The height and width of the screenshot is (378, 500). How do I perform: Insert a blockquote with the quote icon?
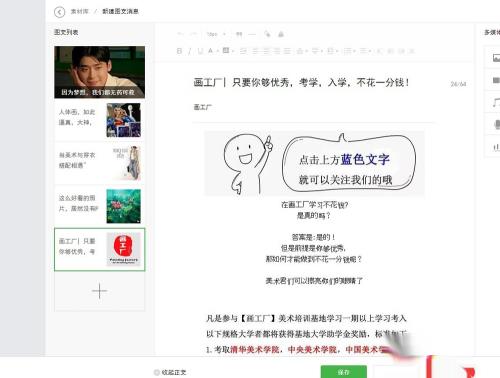click(239, 34)
